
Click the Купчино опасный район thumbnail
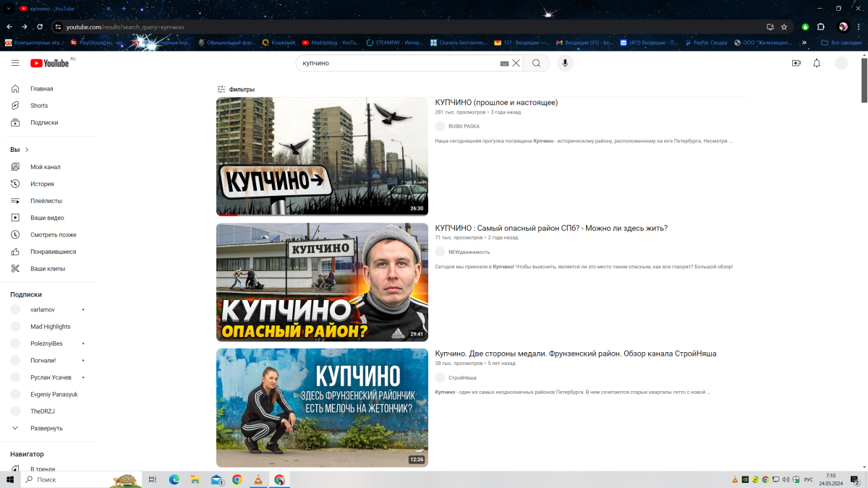pyautogui.click(x=322, y=282)
